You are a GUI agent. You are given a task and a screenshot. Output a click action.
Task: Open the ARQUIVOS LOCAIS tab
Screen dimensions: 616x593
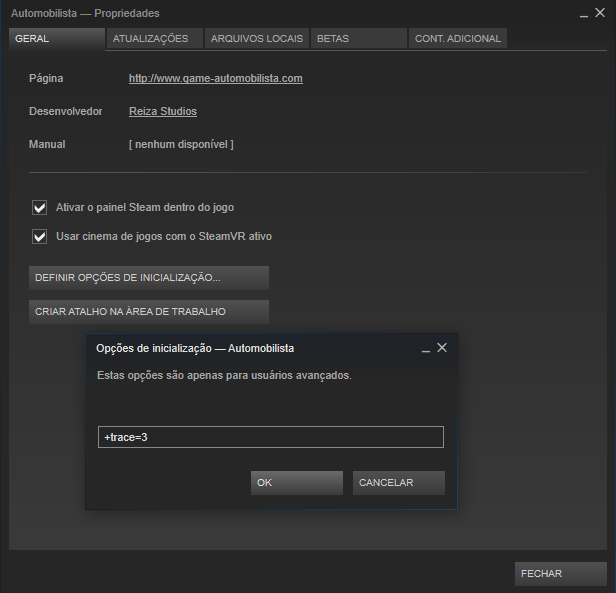[x=257, y=39]
